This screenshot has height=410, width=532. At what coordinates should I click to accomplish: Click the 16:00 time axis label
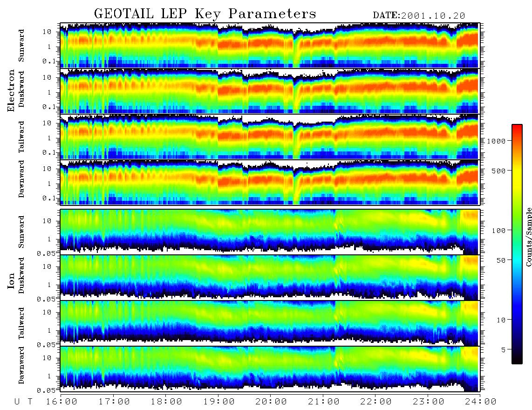(61, 402)
